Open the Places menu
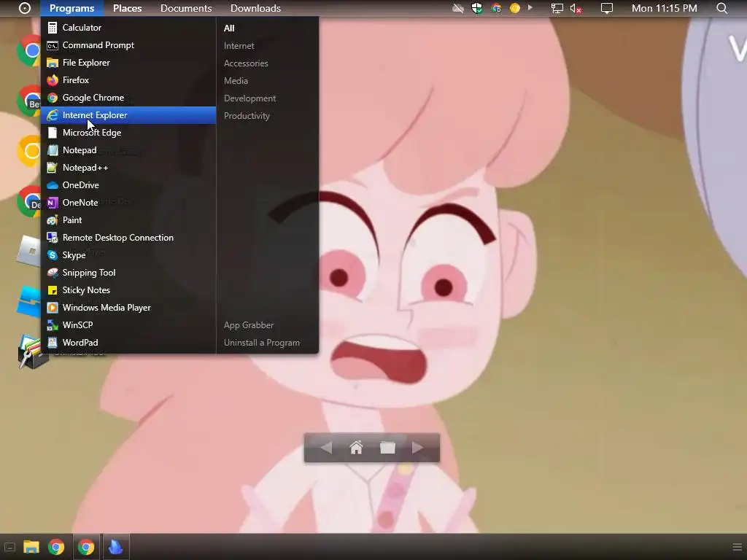Screen dimensions: 747x560 pos(127,8)
